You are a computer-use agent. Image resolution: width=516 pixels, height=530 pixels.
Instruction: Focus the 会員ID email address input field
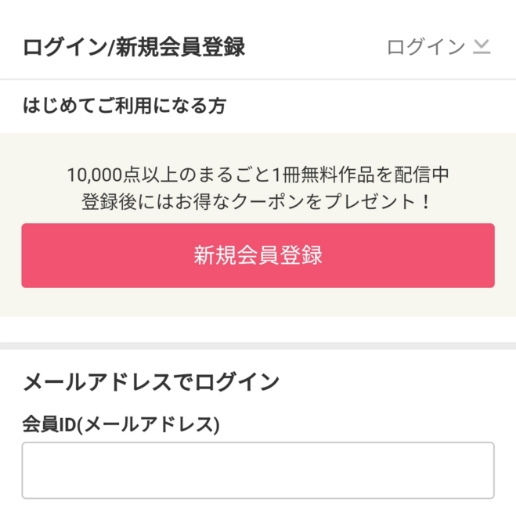coord(258,471)
